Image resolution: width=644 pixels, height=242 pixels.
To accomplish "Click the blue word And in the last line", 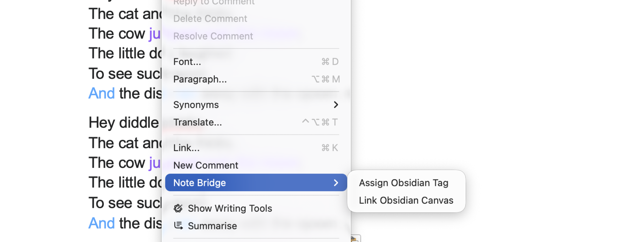I will (101, 223).
